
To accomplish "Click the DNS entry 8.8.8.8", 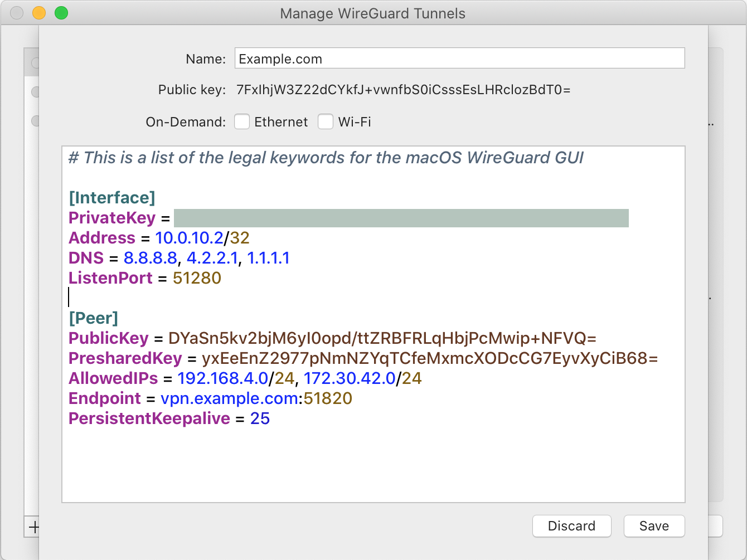I will (151, 258).
